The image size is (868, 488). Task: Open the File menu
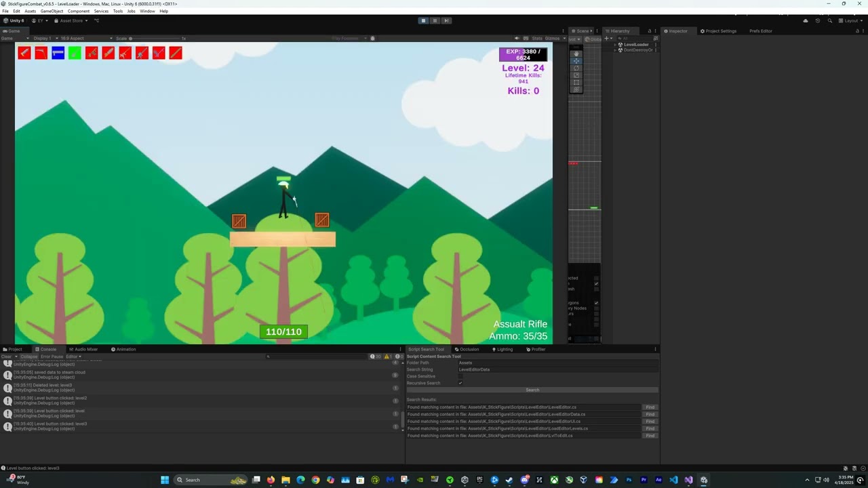pyautogui.click(x=5, y=11)
